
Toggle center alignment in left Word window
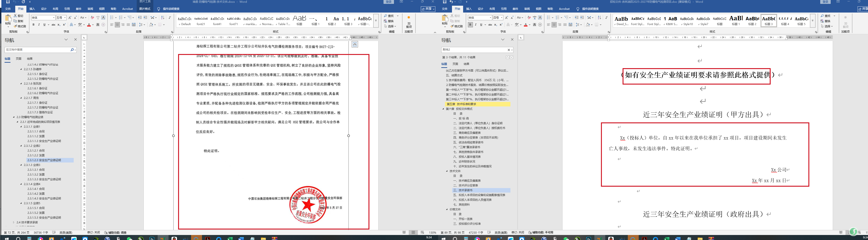[x=117, y=25]
